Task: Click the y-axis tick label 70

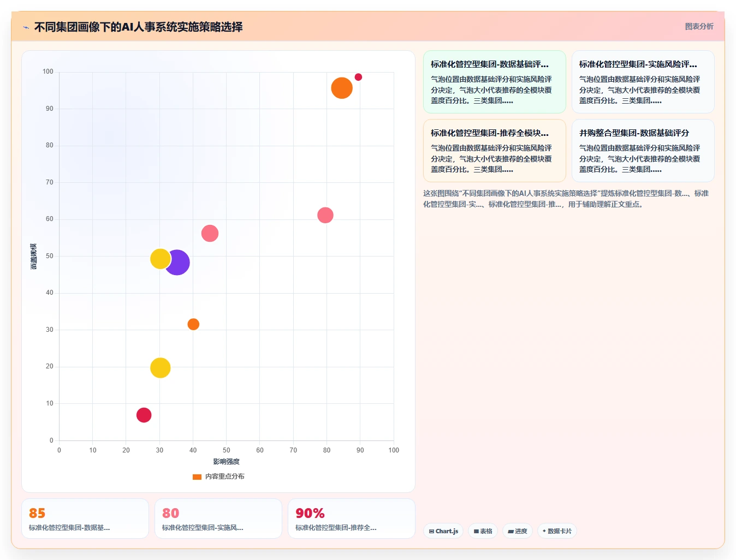Action: point(50,182)
